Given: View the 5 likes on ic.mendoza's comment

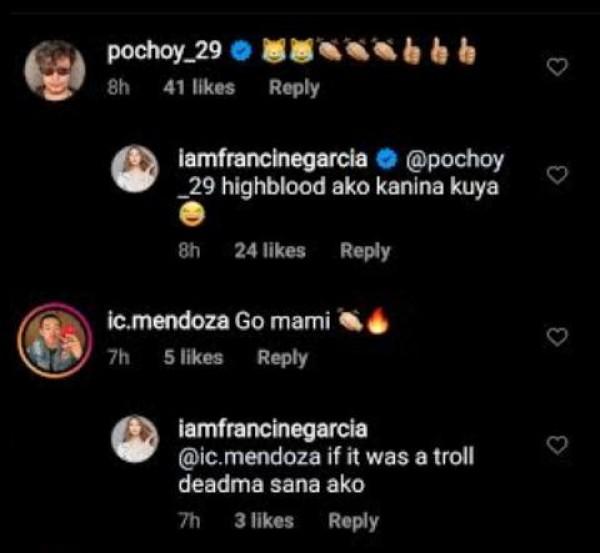Looking at the screenshot, I should pyautogui.click(x=194, y=357).
